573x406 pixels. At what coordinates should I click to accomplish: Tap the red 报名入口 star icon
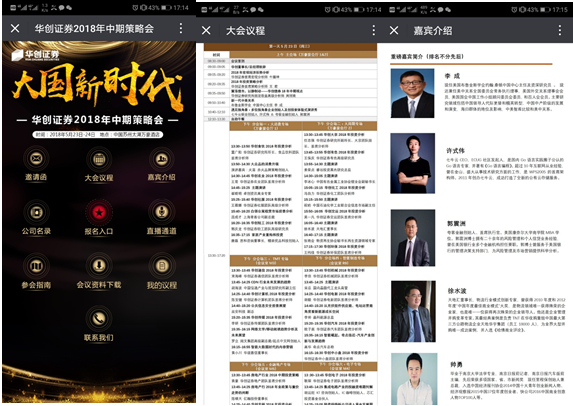pos(99,212)
